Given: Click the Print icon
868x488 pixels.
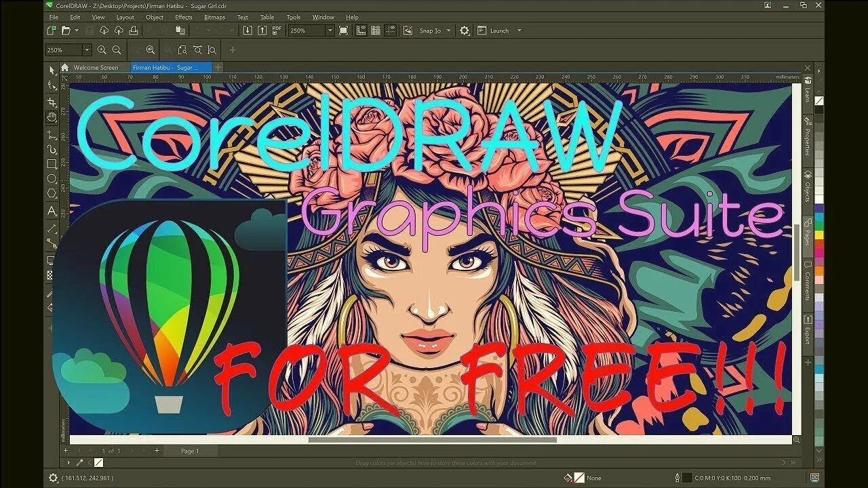Looking at the screenshot, I should [x=133, y=30].
